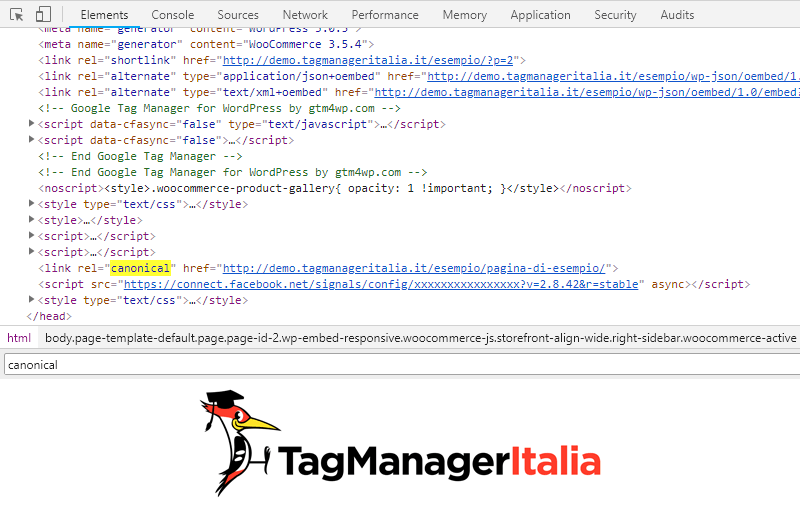Switch to the Network tab

tap(305, 15)
